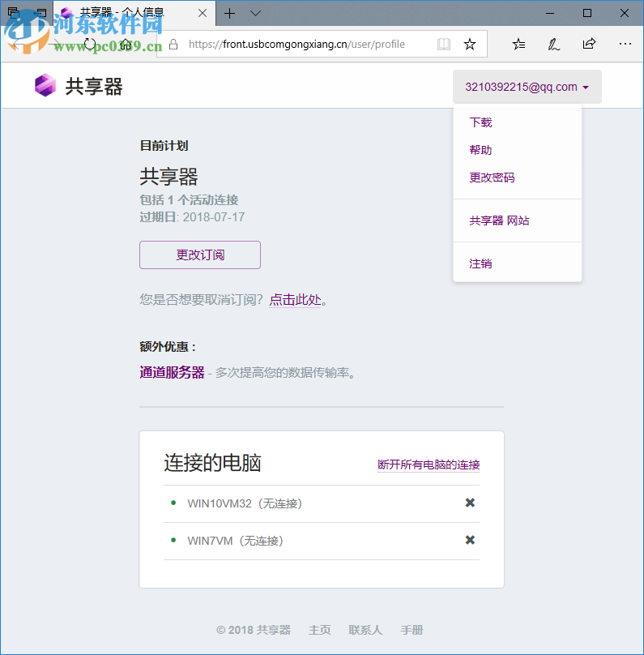Click 断开所有电脑的连接 link
Viewport: 644px width, 655px height.
tap(429, 464)
